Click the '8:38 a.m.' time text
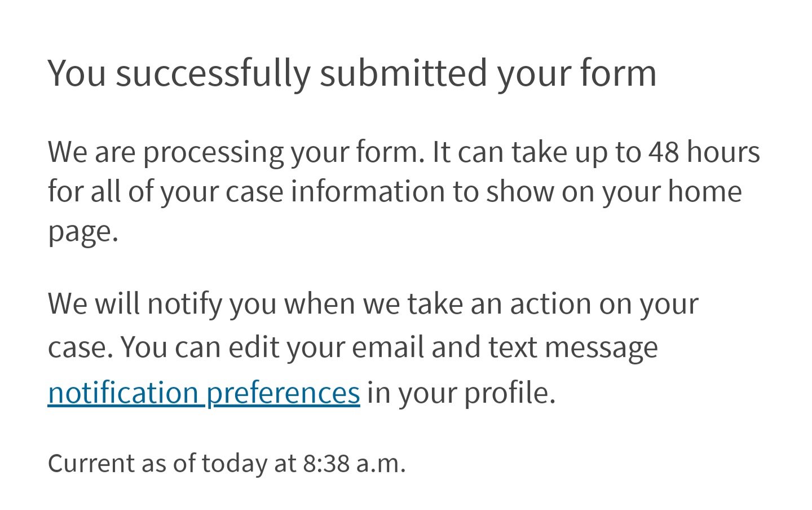 pos(354,464)
